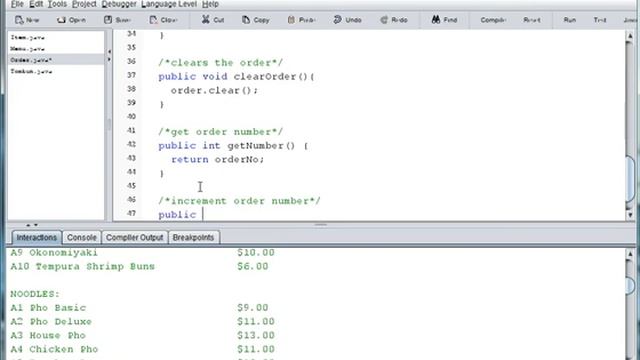The height and width of the screenshot is (360, 640).
Task: Click the Undo toolbar button
Action: [347, 20]
